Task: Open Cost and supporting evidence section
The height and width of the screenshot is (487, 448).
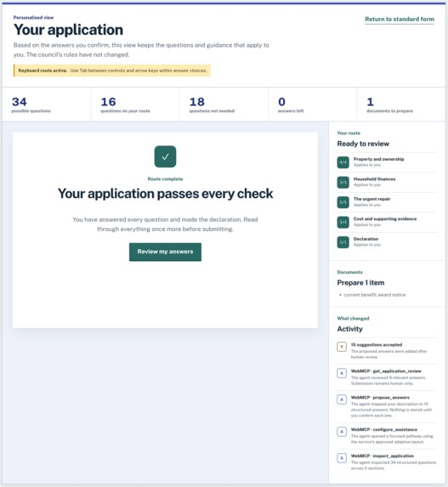Action: click(387, 222)
